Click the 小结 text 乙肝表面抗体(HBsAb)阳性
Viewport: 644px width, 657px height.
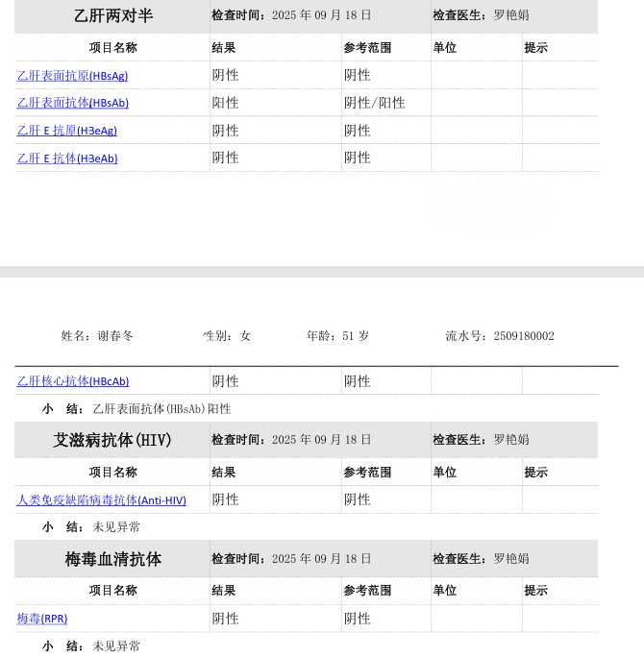tap(161, 408)
